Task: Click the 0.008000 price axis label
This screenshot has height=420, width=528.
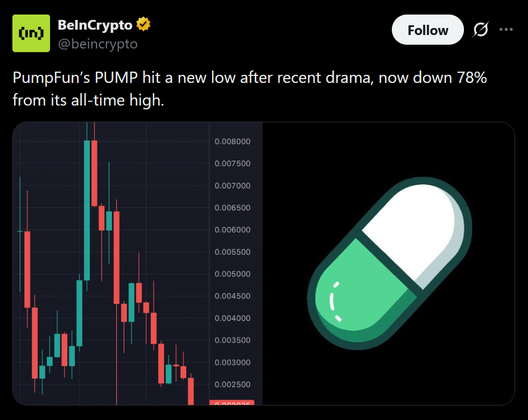Action: point(232,142)
